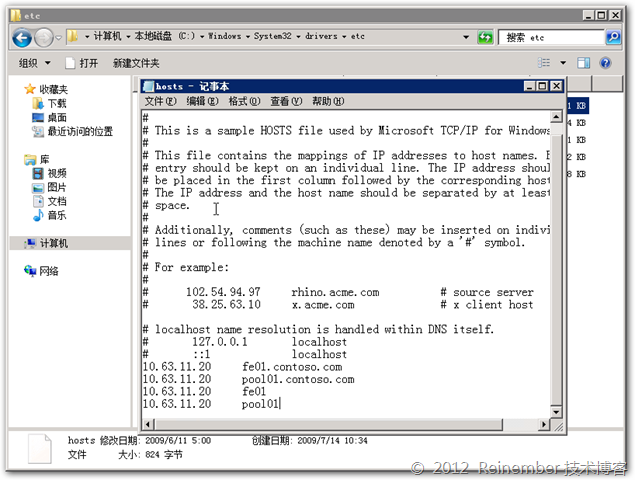
Task: Click the Notepad horizontal scrollbar right arrow
Action: 544,425
